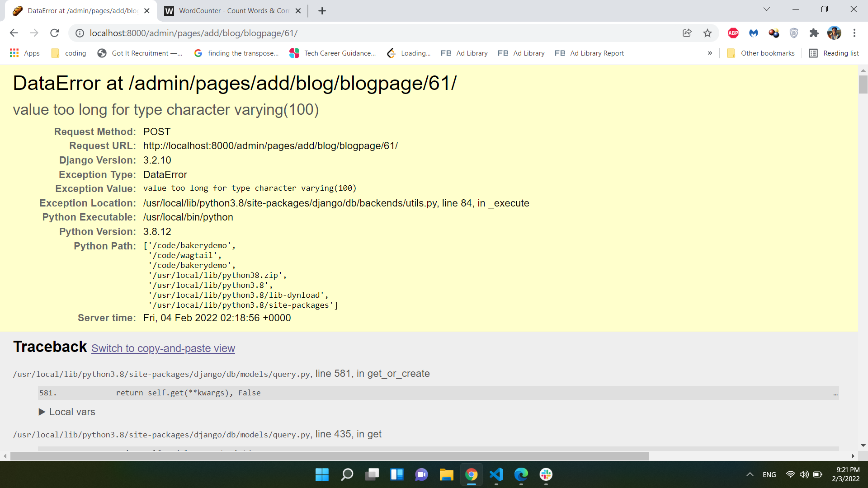Expand the hidden bookmarks chevron
This screenshot has height=488, width=868.
point(710,53)
